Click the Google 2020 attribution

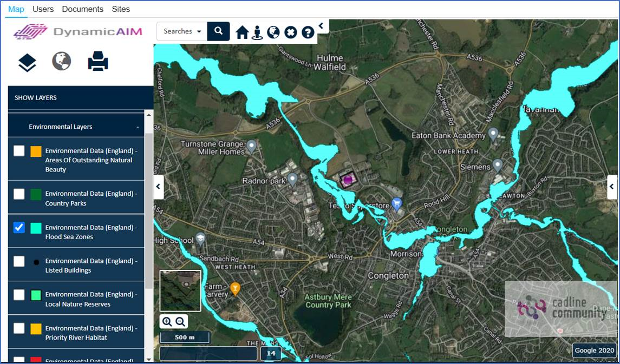click(x=595, y=350)
